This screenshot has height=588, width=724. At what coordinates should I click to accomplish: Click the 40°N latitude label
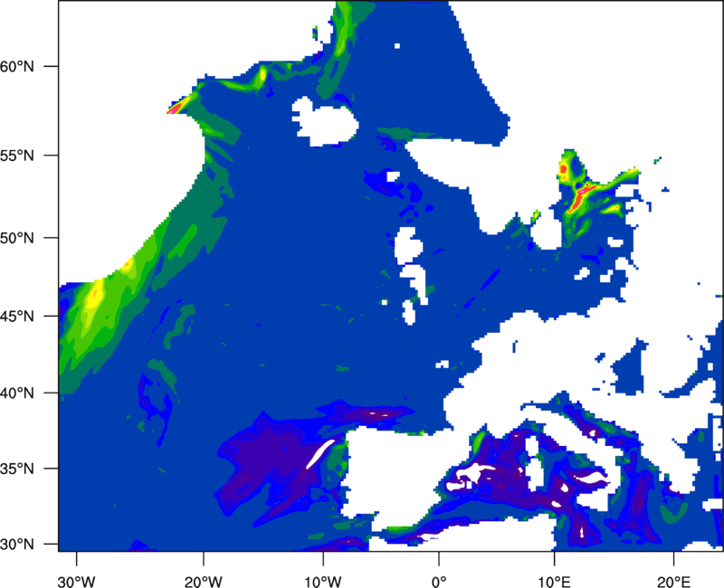[x=17, y=394]
